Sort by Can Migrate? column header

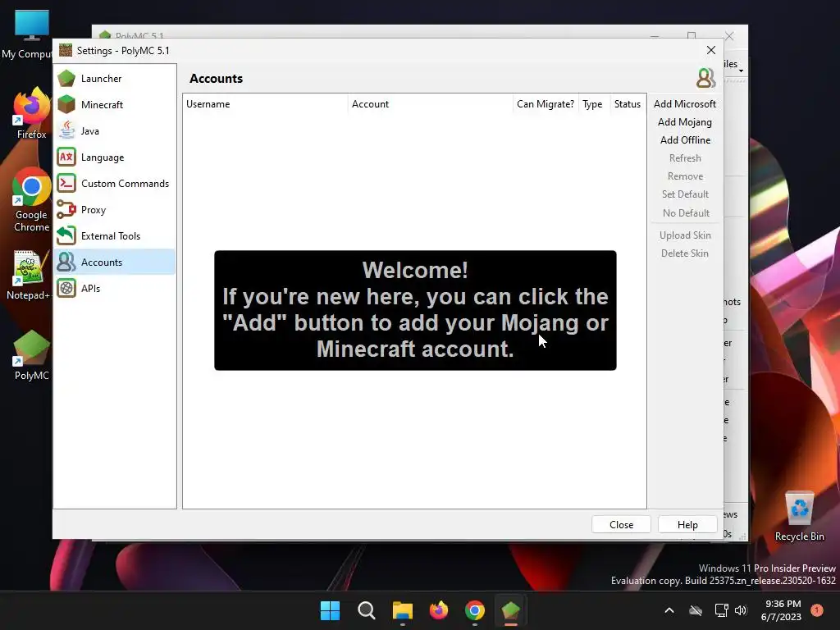(x=546, y=104)
